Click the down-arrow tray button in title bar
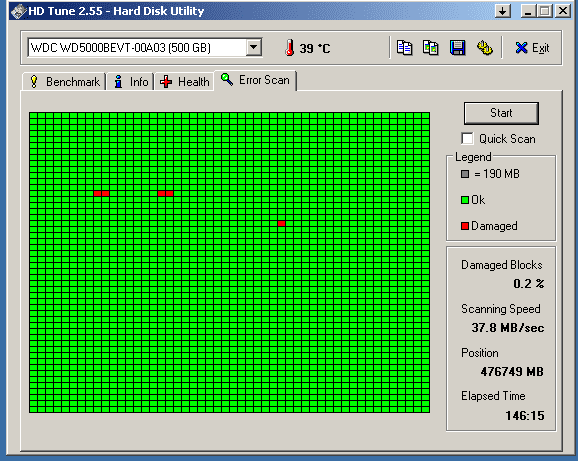The width and height of the screenshot is (578, 461). [502, 11]
